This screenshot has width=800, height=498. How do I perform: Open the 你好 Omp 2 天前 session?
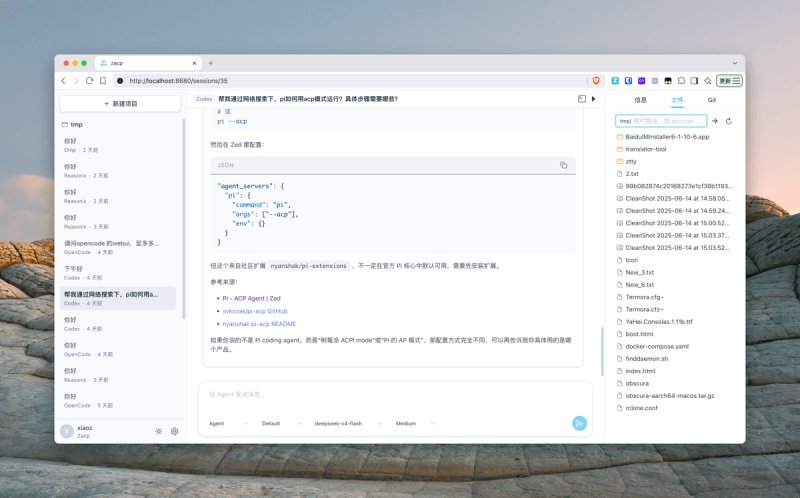point(118,145)
